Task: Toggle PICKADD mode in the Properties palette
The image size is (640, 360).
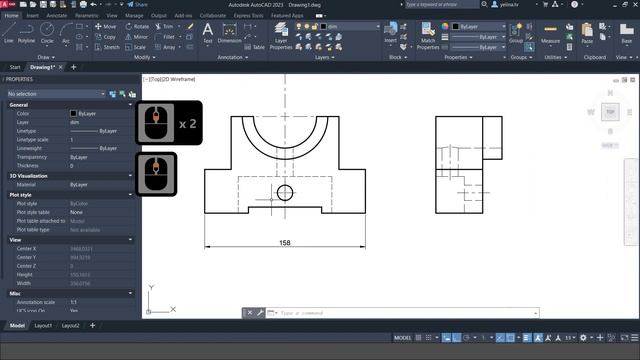Action: click(113, 94)
